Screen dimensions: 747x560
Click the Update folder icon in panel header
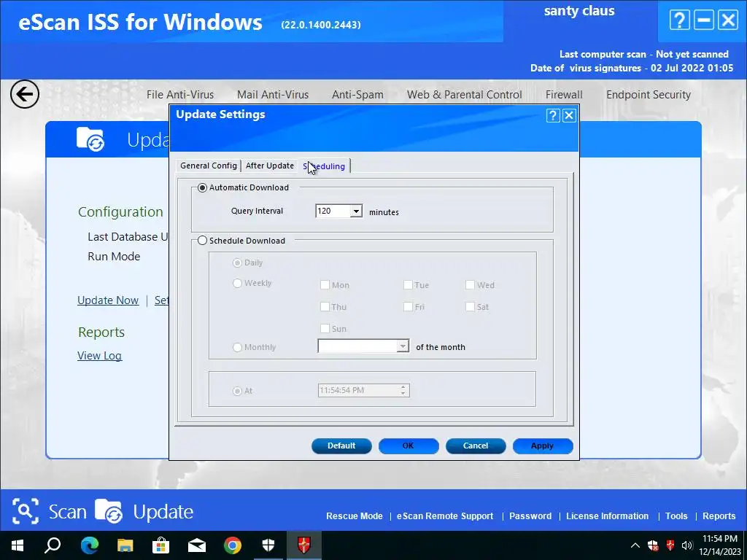[90, 139]
